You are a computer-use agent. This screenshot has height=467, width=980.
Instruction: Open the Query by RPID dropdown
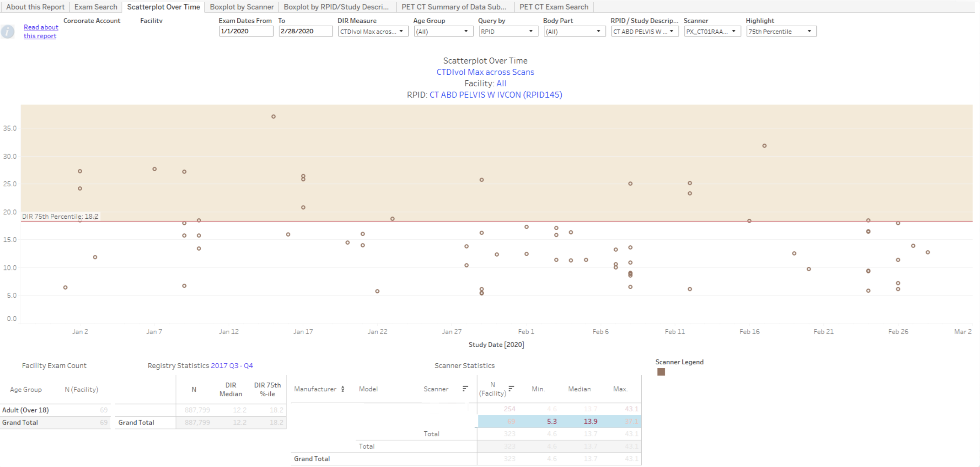tap(508, 32)
